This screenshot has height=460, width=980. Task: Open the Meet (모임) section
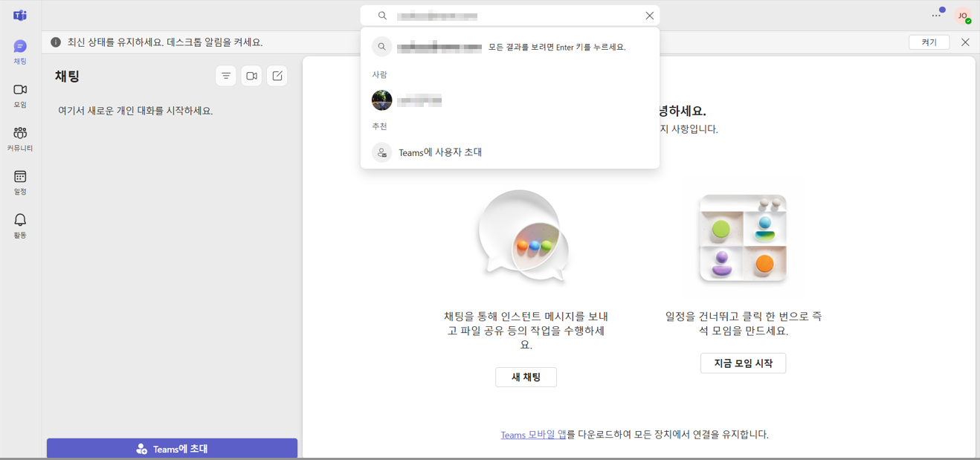pos(20,96)
